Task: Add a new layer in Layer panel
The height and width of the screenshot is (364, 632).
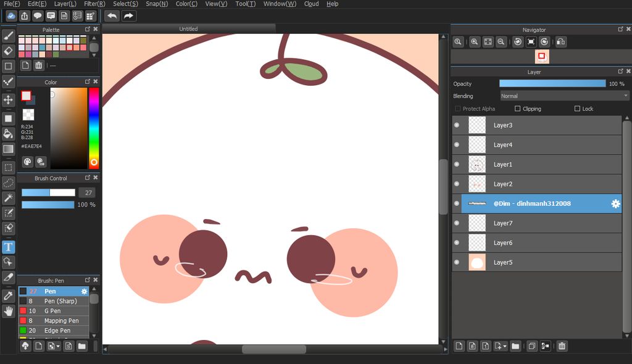Action: tap(459, 346)
